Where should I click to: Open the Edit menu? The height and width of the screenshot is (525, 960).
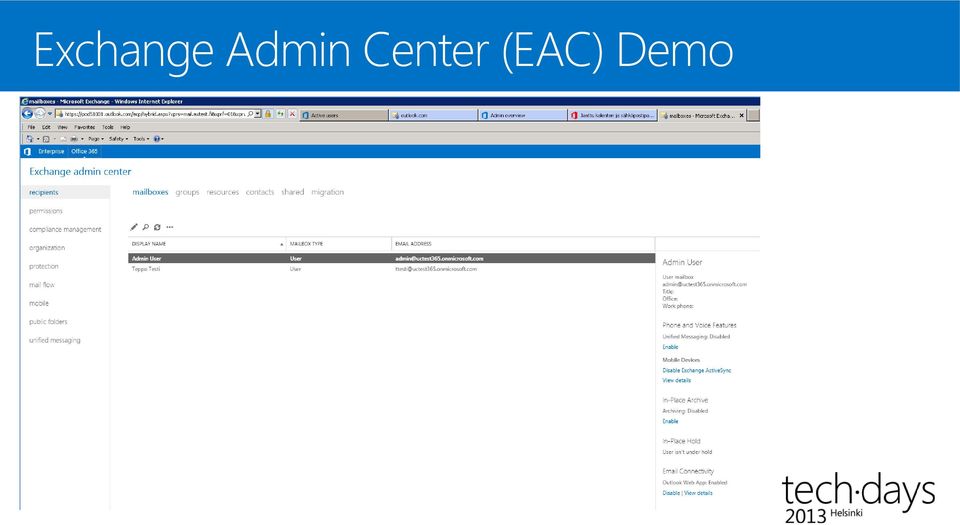click(x=46, y=127)
